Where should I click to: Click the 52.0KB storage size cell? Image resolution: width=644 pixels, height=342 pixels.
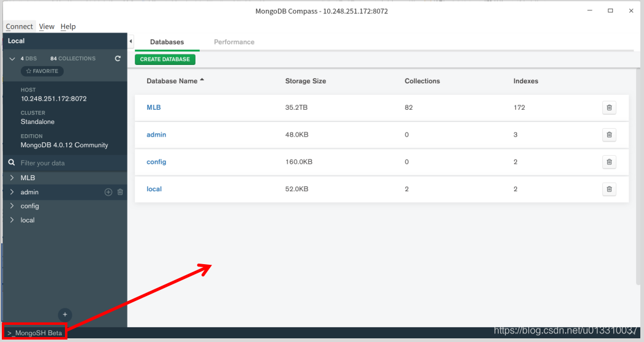(x=297, y=189)
